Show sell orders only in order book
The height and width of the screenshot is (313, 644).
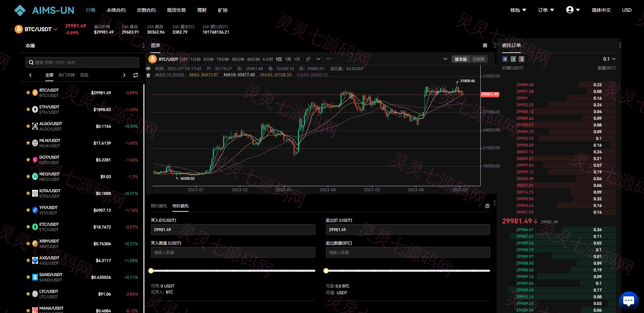tap(521, 59)
